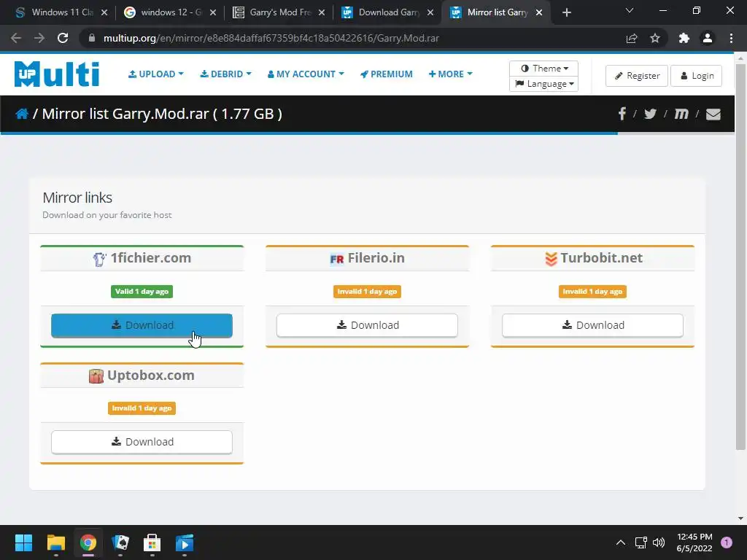This screenshot has height=560, width=747.
Task: Share via the 'm' social icon
Action: pyautogui.click(x=681, y=114)
